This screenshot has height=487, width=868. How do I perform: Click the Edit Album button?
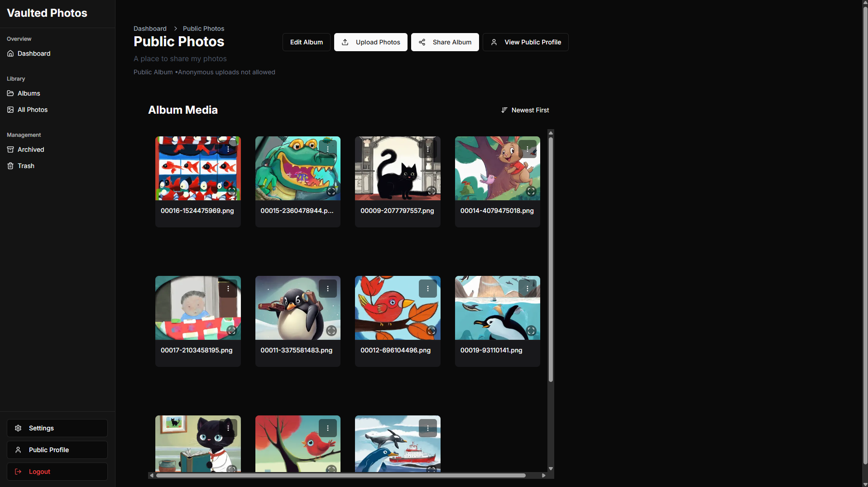click(307, 42)
